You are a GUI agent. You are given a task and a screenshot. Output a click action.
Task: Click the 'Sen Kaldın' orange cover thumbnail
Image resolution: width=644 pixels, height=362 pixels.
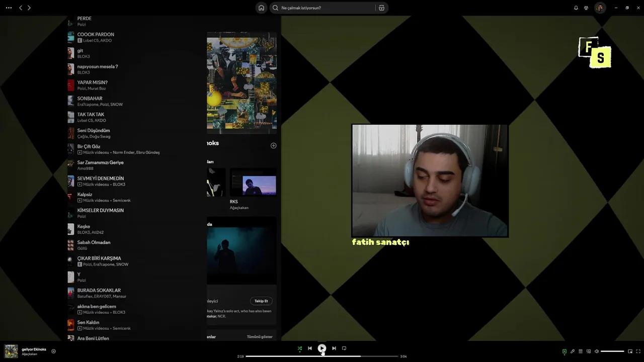click(71, 325)
